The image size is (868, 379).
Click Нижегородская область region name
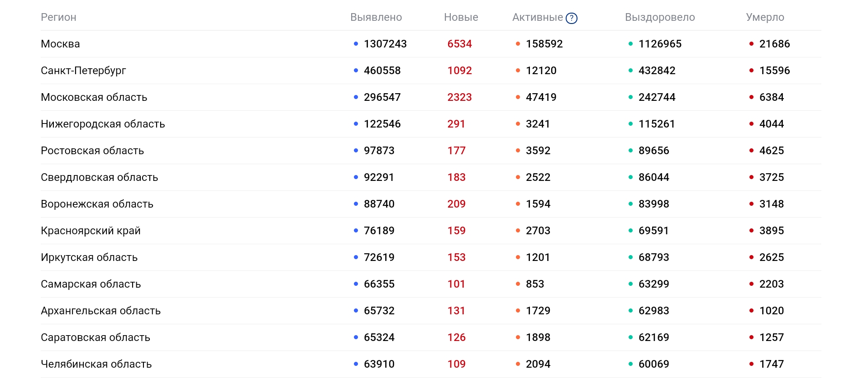coord(103,124)
